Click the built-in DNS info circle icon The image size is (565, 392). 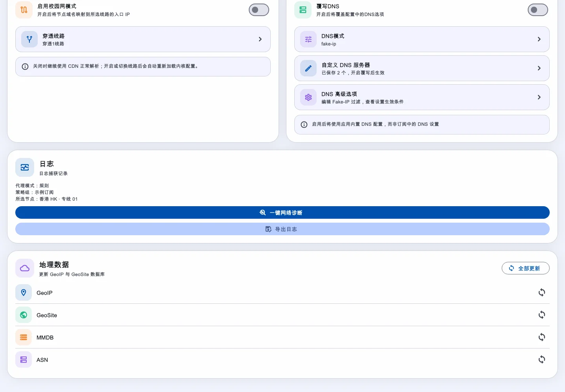click(x=304, y=125)
